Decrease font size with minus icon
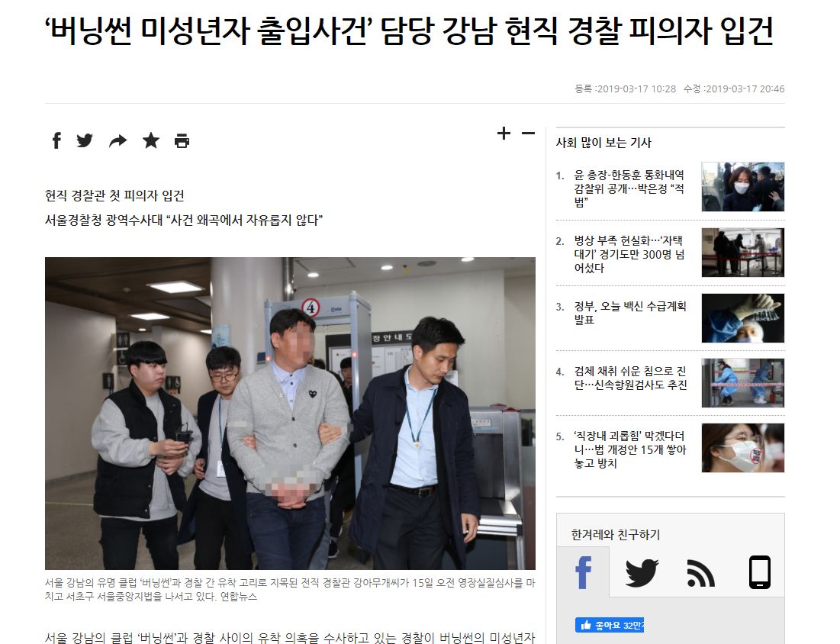 point(528,134)
